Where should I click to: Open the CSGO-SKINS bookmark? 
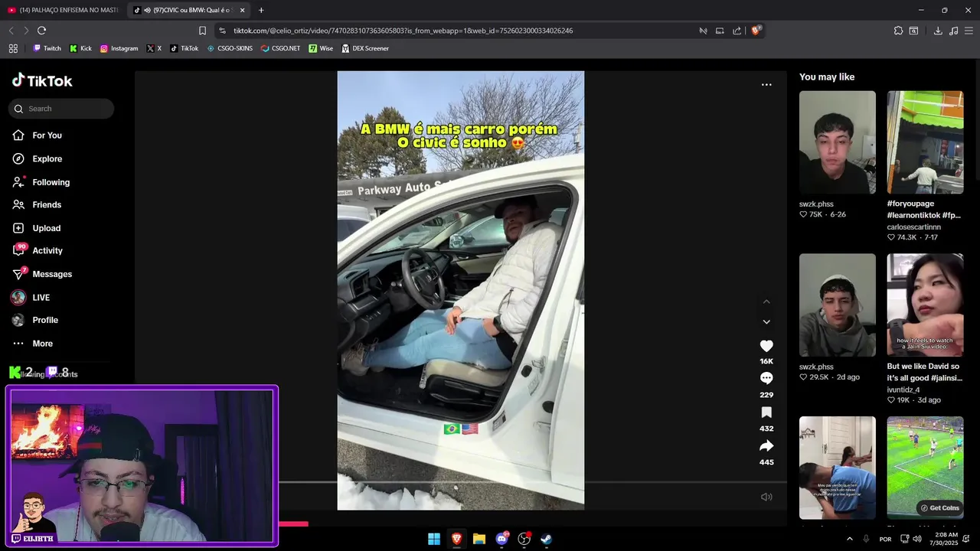pyautogui.click(x=230, y=48)
